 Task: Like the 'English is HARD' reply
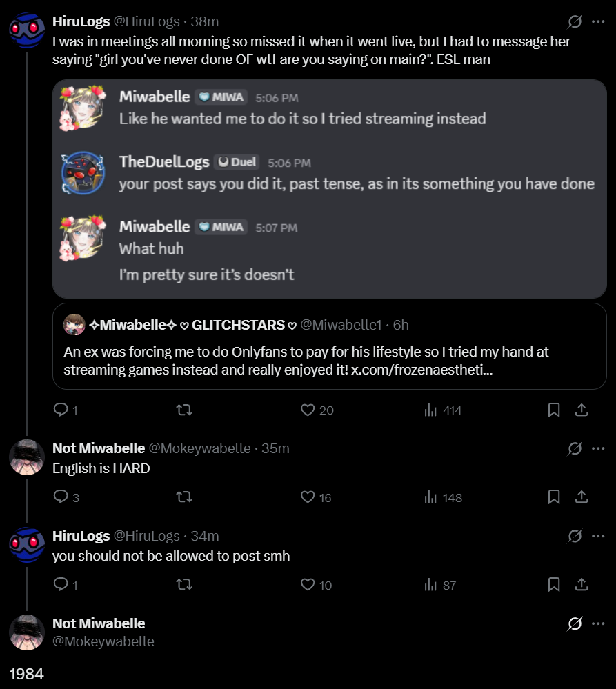click(308, 497)
